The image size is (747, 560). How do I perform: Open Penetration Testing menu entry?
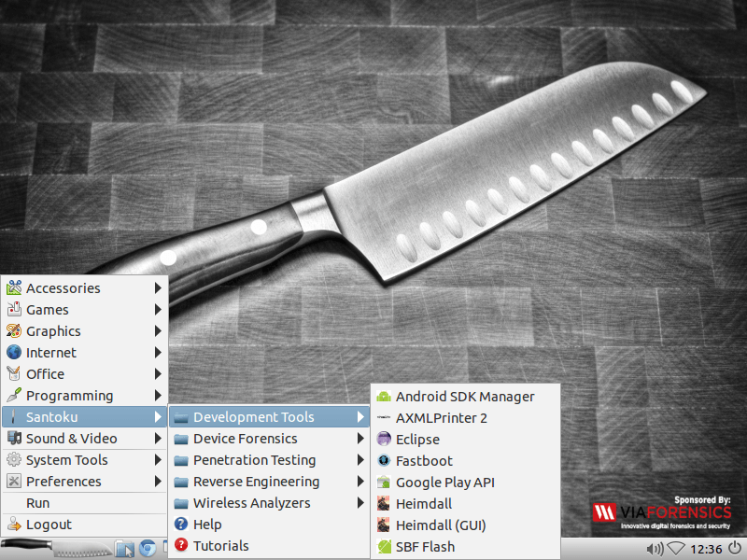269,460
